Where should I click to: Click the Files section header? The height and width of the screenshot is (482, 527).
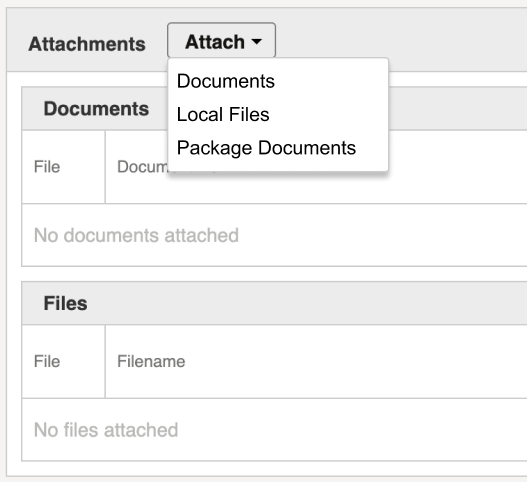point(66,303)
